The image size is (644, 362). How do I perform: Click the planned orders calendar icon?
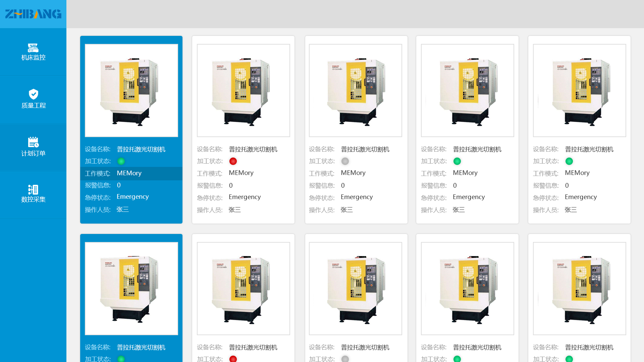(33, 142)
